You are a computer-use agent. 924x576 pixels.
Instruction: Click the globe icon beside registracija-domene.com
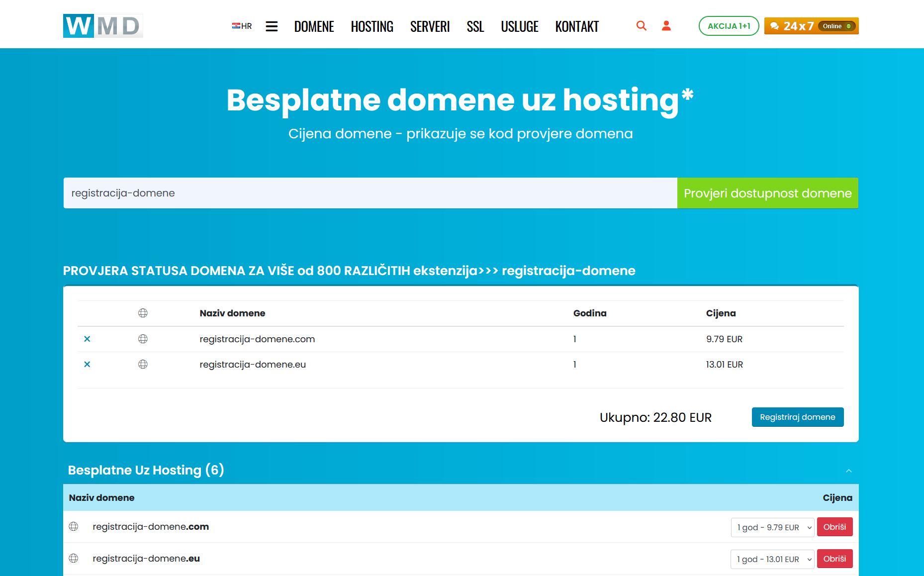143,339
